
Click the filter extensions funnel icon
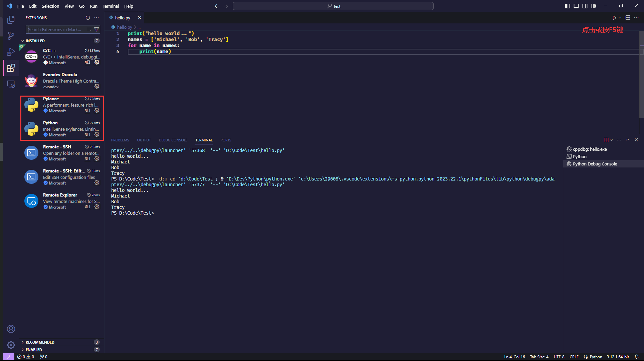pyautogui.click(x=96, y=29)
